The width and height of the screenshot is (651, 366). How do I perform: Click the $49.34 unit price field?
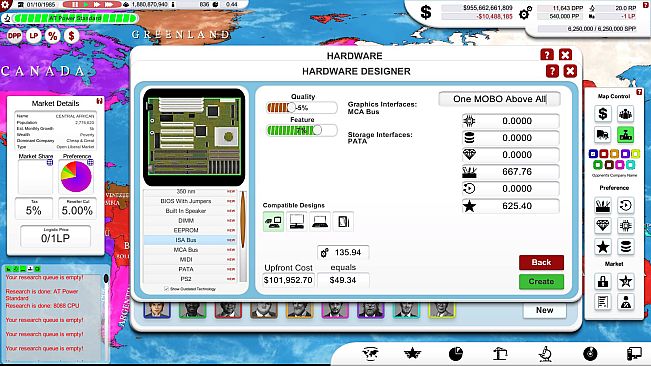(343, 280)
